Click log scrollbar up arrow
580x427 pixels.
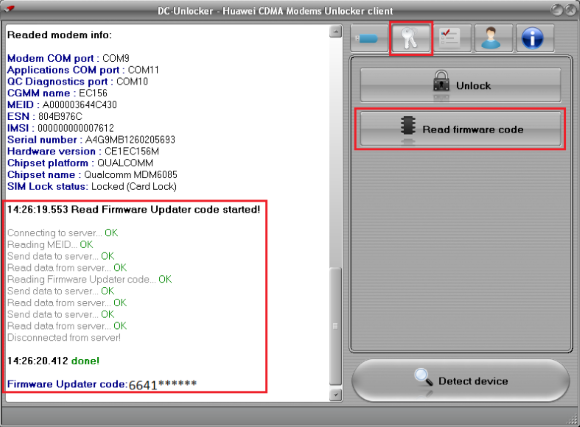pyautogui.click(x=335, y=32)
